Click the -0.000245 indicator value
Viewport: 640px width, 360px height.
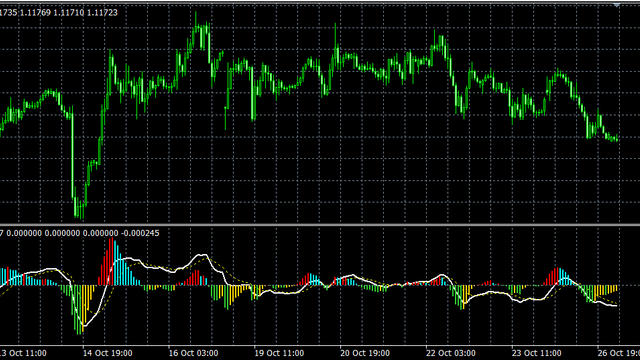tap(140, 233)
